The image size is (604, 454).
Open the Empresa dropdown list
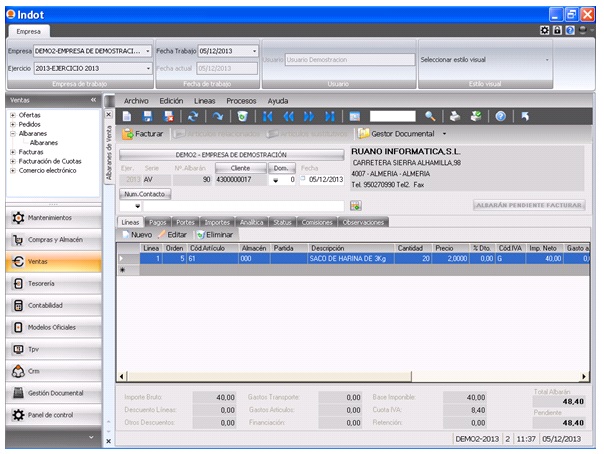click(x=148, y=50)
